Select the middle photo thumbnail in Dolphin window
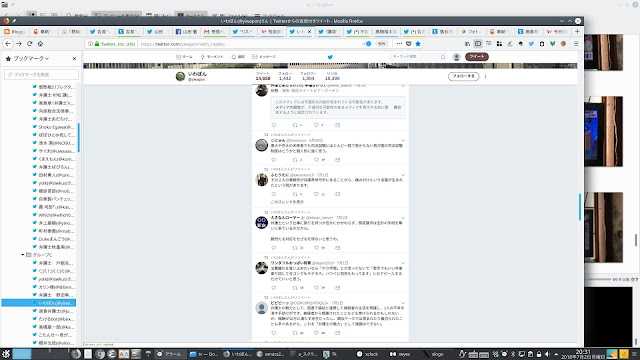 click(x=603, y=131)
